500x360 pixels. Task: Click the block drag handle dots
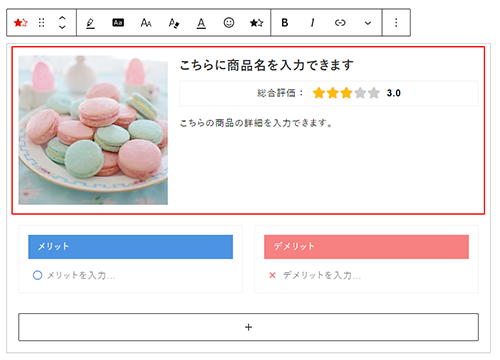pyautogui.click(x=41, y=23)
